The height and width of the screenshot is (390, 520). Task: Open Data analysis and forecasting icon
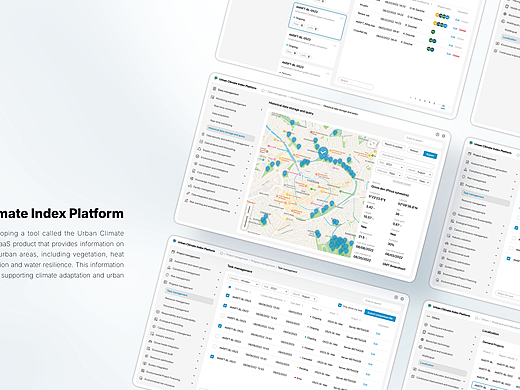pyautogui.click(x=201, y=142)
